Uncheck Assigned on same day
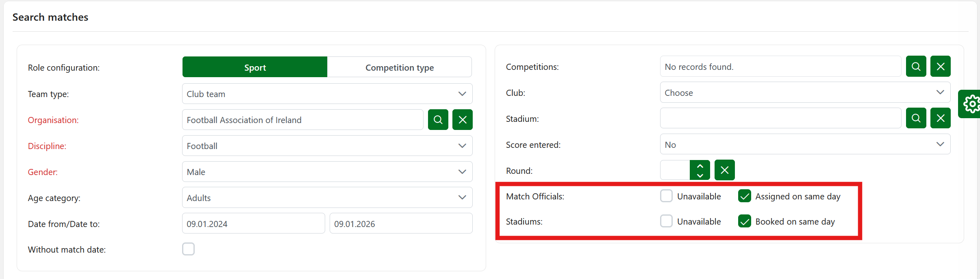980x279 pixels. [x=744, y=196]
